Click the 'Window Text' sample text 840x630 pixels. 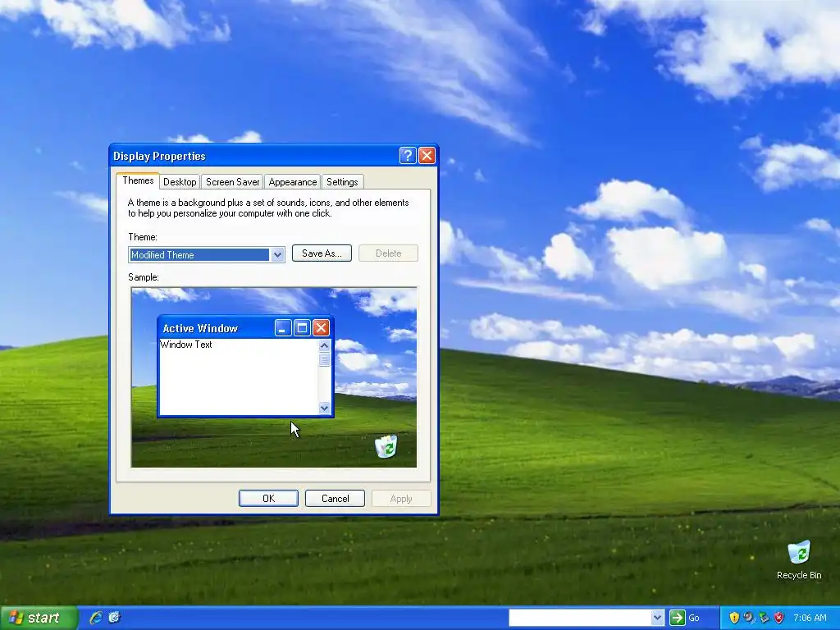pyautogui.click(x=186, y=345)
